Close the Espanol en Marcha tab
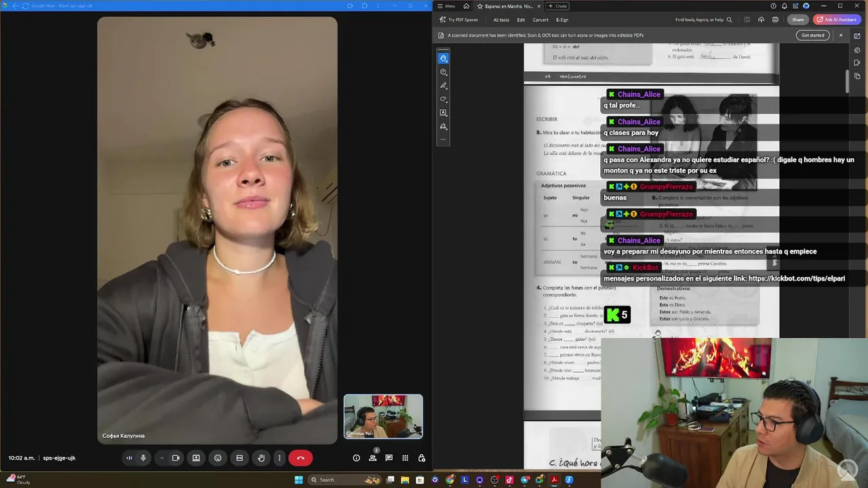This screenshot has height=488, width=868. coord(539,6)
